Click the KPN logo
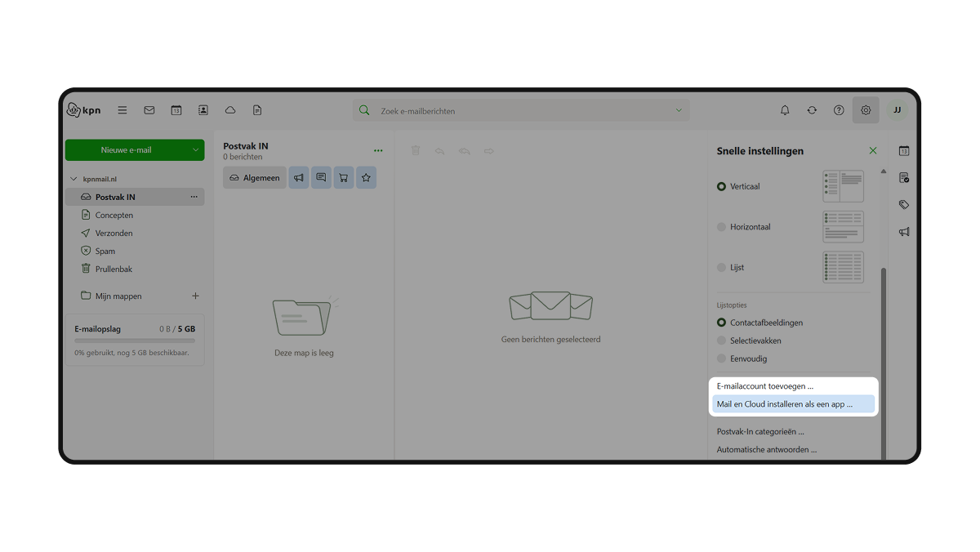Image resolution: width=980 pixels, height=552 pixels. [x=83, y=110]
